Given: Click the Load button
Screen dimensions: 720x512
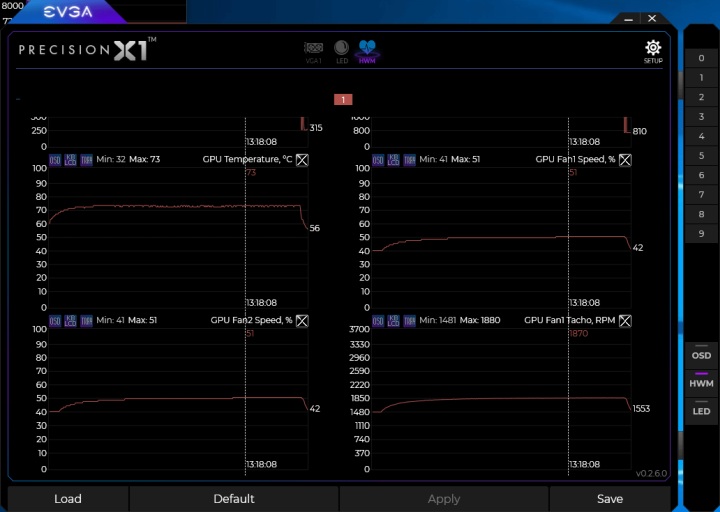Looking at the screenshot, I should (x=68, y=499).
